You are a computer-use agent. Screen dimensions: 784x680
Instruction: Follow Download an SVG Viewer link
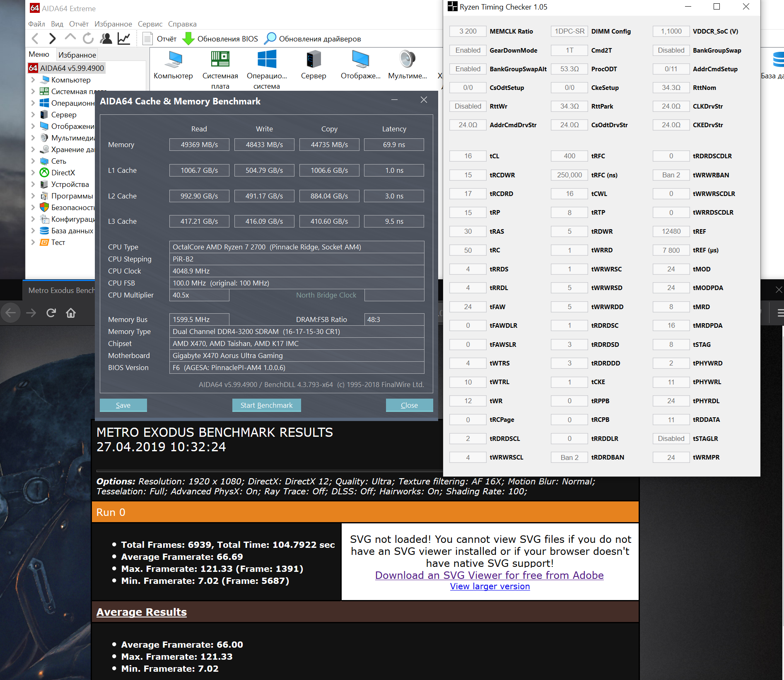489,575
